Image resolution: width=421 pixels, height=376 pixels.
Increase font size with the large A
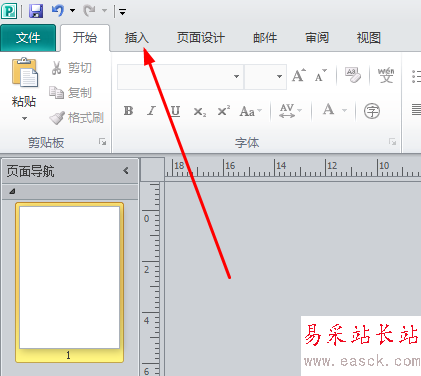[x=299, y=76]
